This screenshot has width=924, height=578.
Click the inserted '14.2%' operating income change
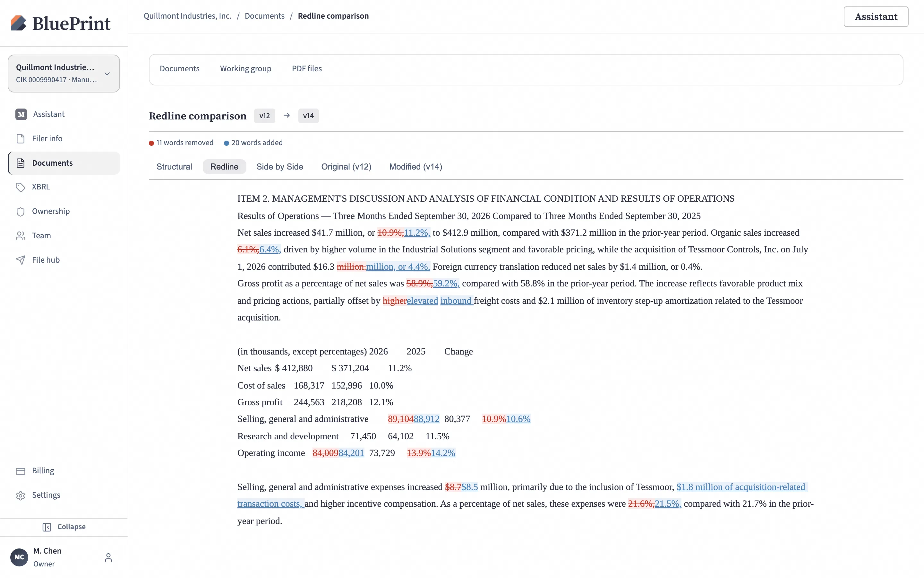(x=443, y=453)
